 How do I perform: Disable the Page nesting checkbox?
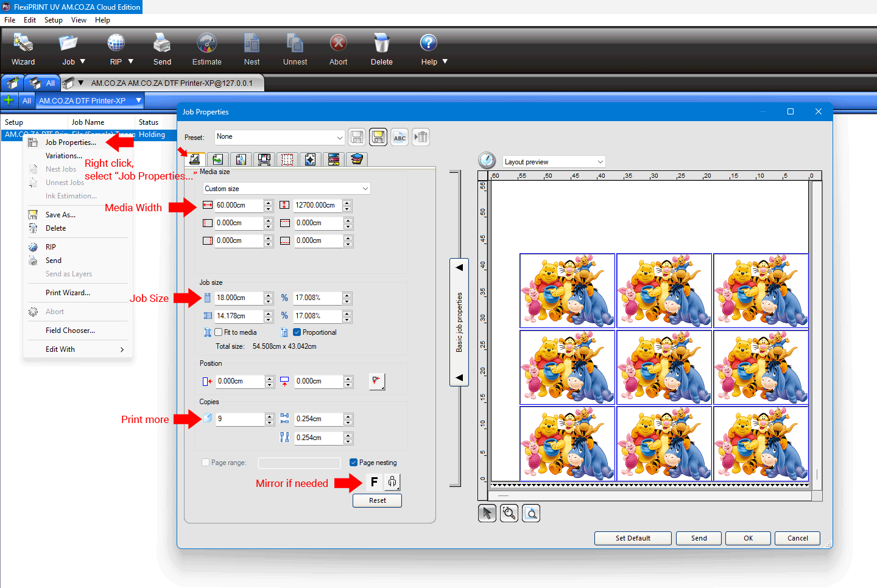[354, 463]
